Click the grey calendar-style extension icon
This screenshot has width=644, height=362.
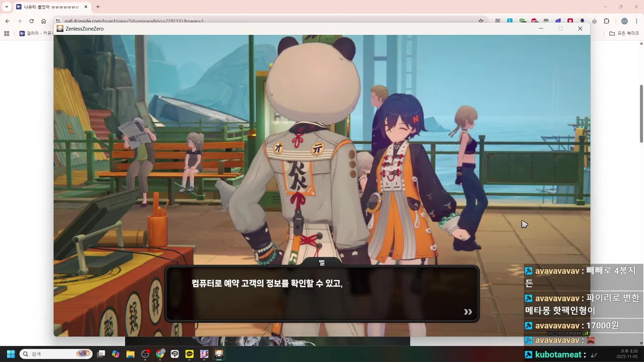tap(498, 21)
